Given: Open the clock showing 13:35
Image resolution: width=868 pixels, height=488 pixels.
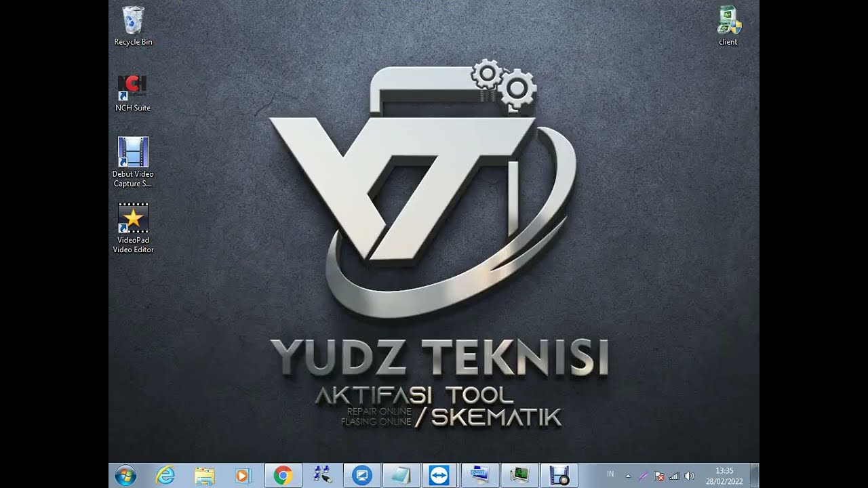Looking at the screenshot, I should point(724,476).
